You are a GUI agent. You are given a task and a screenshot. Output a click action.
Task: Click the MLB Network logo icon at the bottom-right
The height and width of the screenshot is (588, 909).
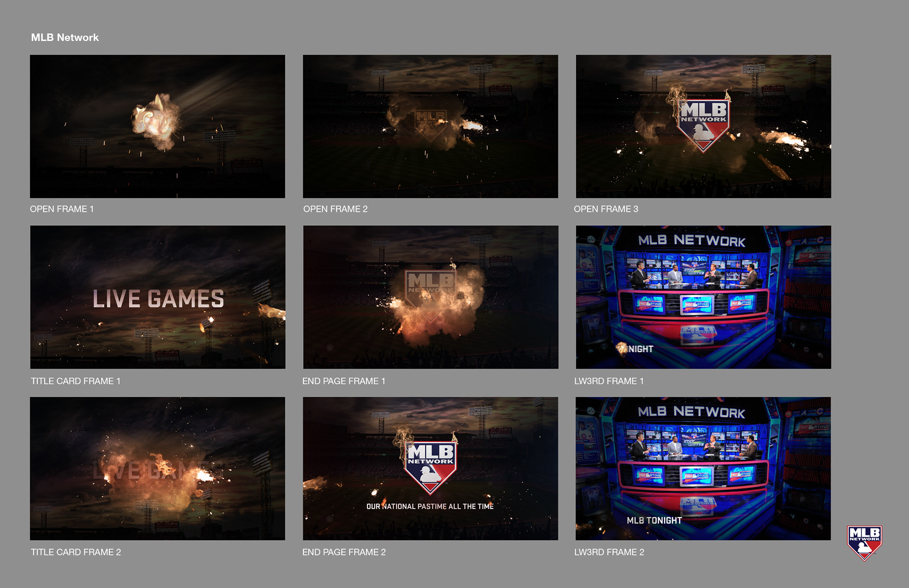coord(864,543)
